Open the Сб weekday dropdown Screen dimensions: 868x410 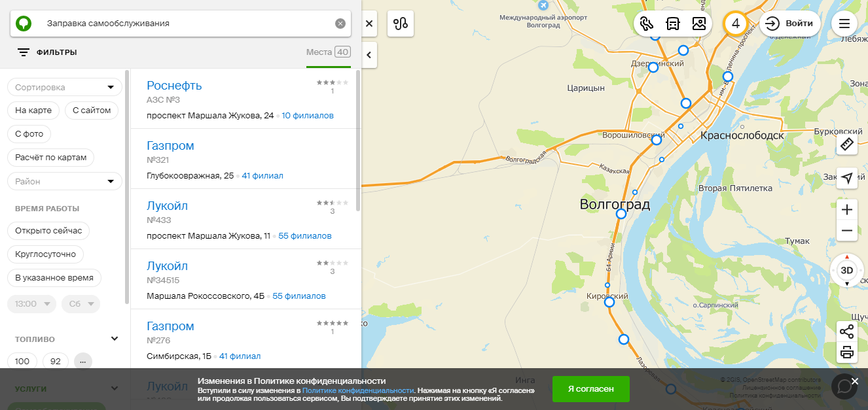coord(81,304)
